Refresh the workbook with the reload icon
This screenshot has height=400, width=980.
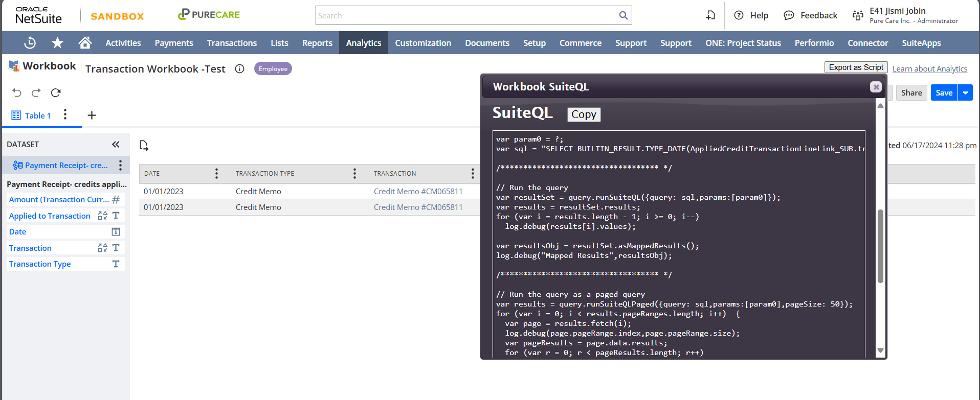pyautogui.click(x=56, y=92)
